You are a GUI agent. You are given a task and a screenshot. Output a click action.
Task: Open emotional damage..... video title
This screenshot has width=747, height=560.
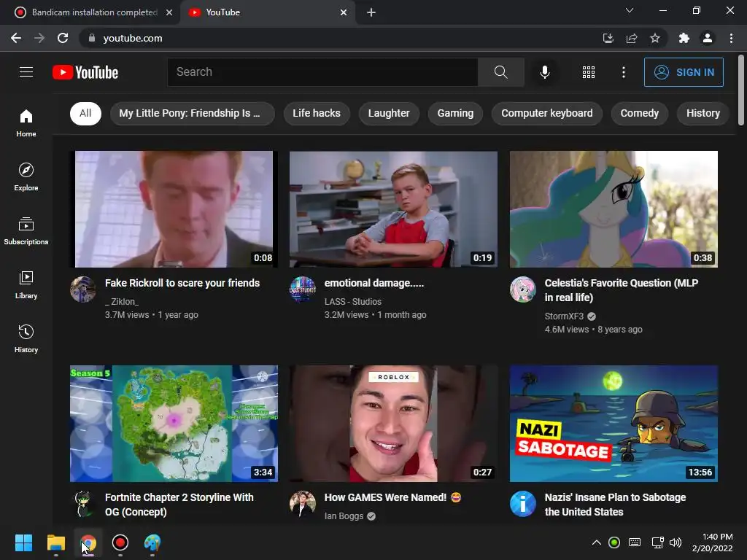pyautogui.click(x=374, y=283)
